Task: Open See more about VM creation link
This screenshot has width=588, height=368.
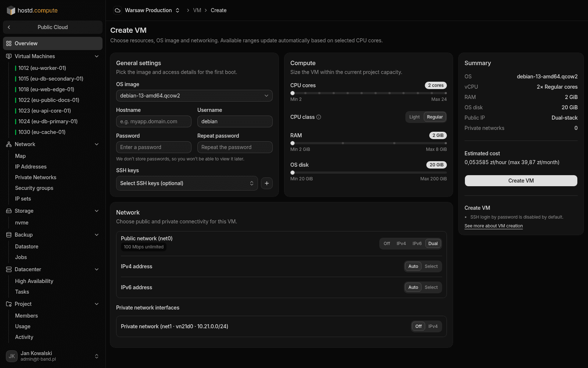Action: [x=494, y=226]
